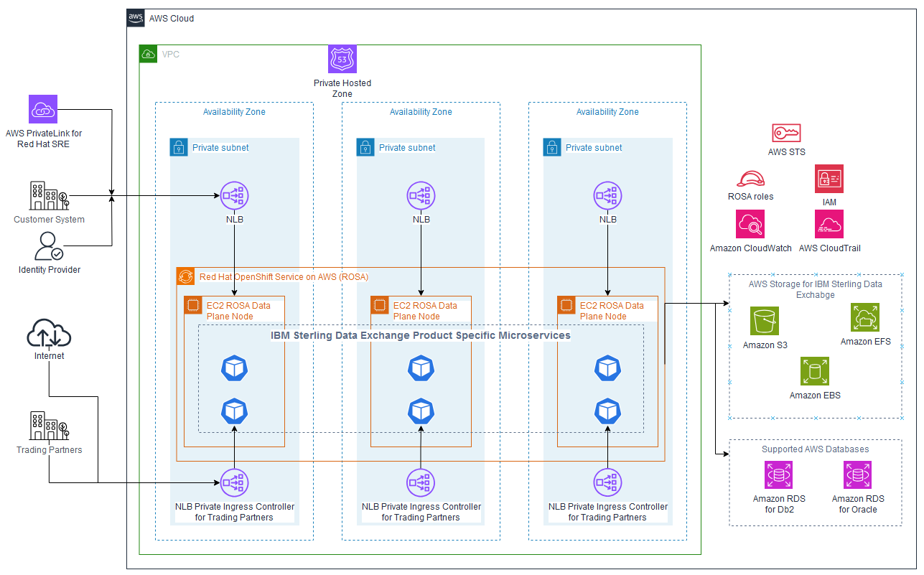Click the Amazon RDS for Oracle icon
Viewport: 924px width, 575px height.
(857, 475)
